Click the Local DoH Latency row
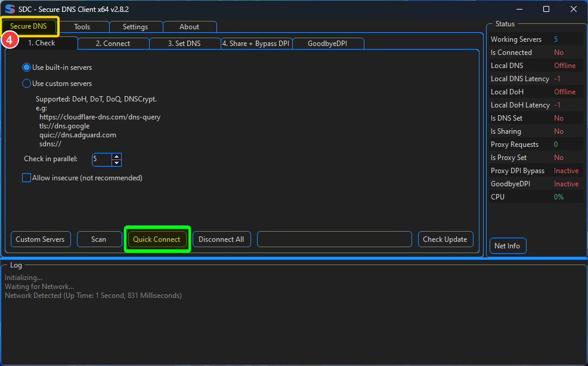 (536, 105)
